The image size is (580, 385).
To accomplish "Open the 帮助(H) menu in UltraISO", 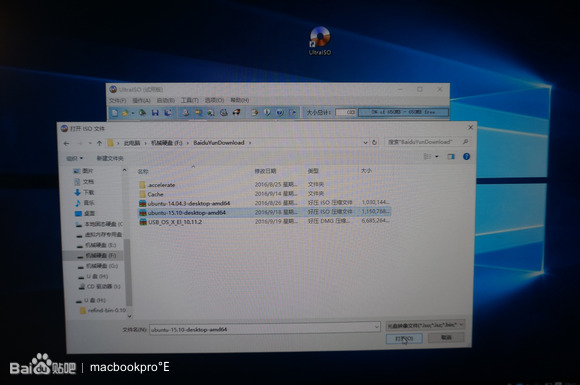I will (x=240, y=100).
